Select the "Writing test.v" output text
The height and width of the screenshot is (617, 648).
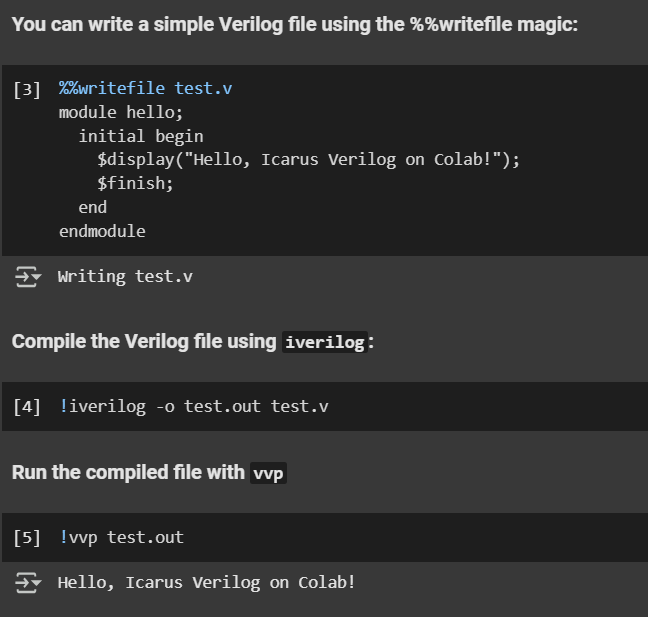coord(125,276)
